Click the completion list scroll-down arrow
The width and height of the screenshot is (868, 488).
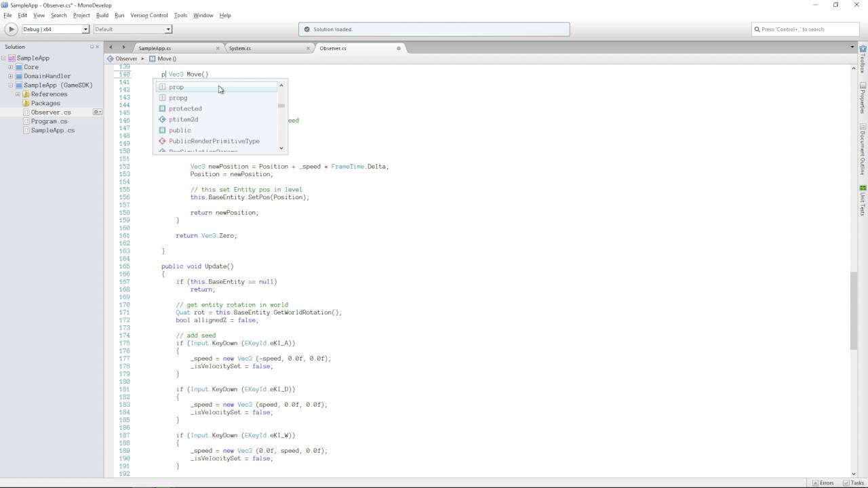tap(281, 148)
